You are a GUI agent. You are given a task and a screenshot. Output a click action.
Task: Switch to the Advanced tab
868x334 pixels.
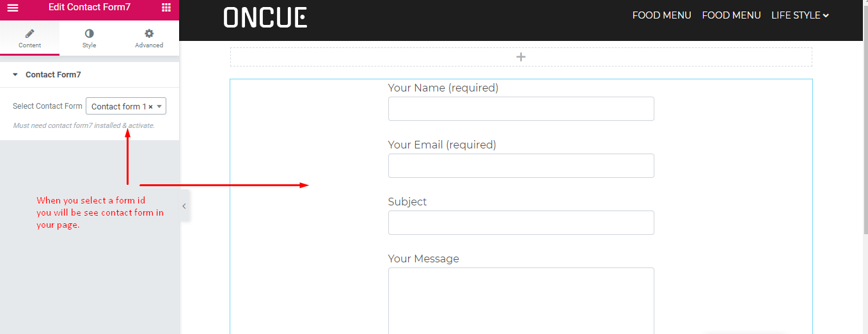tap(149, 38)
